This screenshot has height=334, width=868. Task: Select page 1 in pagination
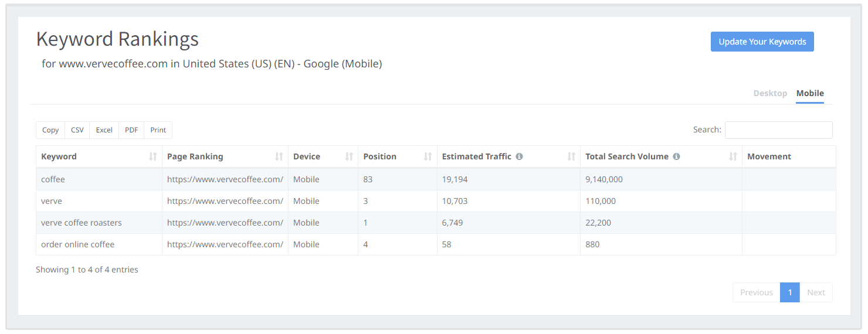pos(790,292)
